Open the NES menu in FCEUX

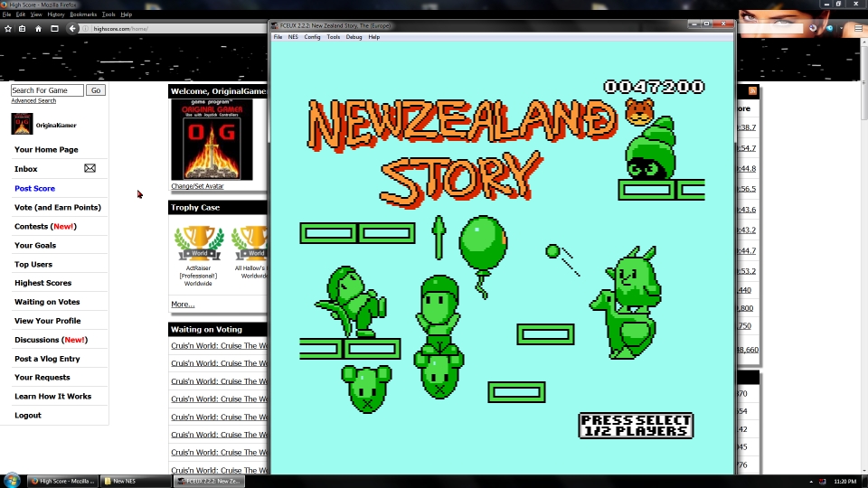[293, 37]
